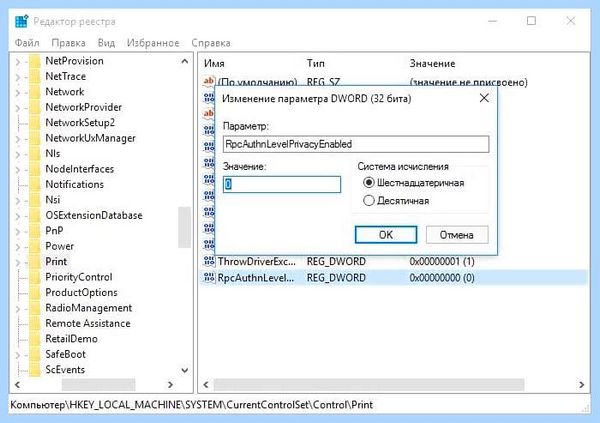This screenshot has height=423, width=600.
Task: Click the tree pane vertical scrollbar thumb
Action: [x=184, y=227]
